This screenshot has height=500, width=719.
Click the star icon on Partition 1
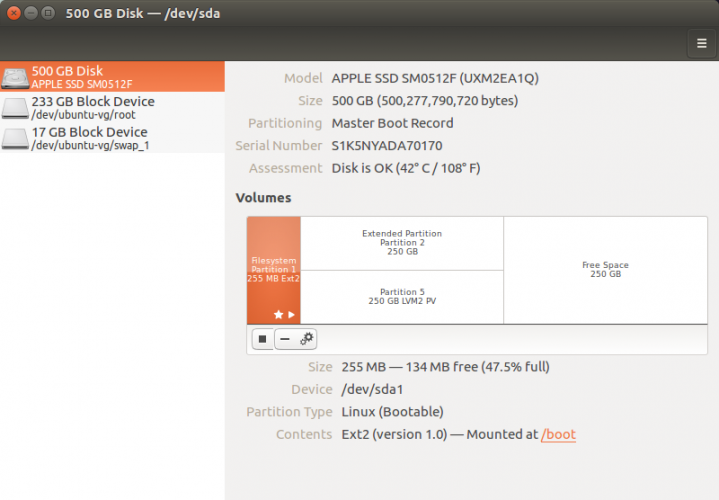[279, 314]
